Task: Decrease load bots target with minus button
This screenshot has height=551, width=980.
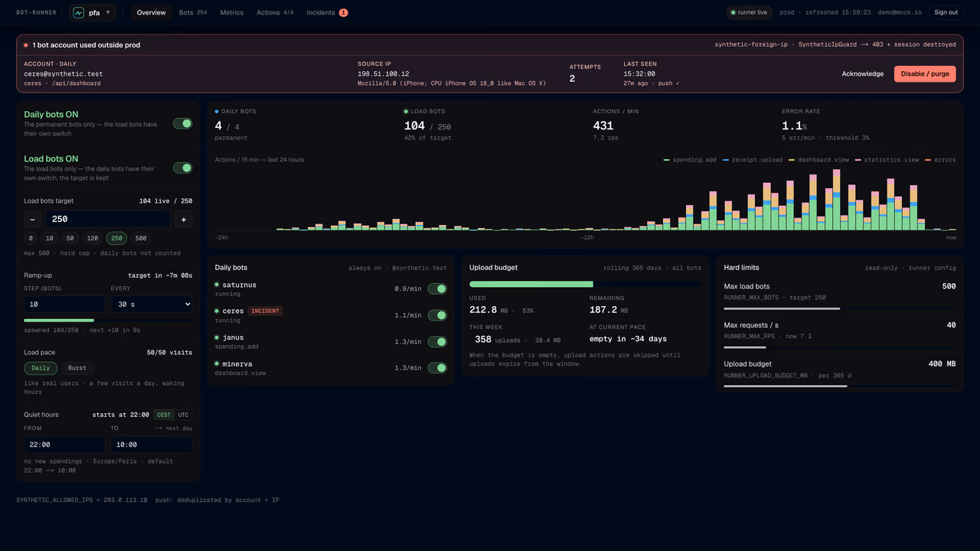Action: [x=32, y=219]
